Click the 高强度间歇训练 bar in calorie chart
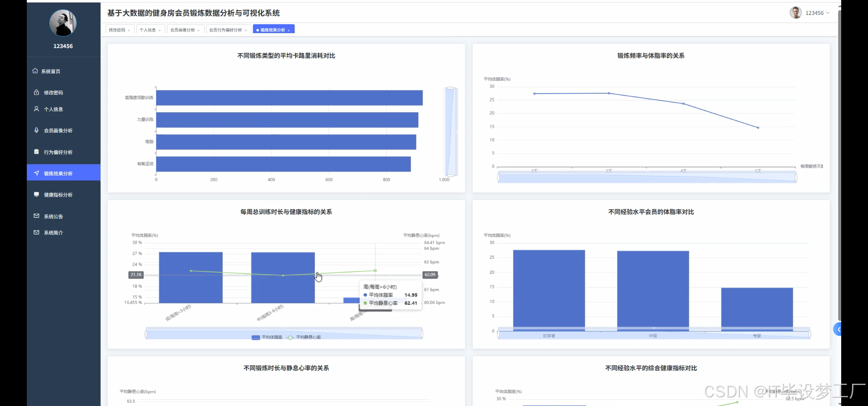 pyautogui.click(x=289, y=98)
